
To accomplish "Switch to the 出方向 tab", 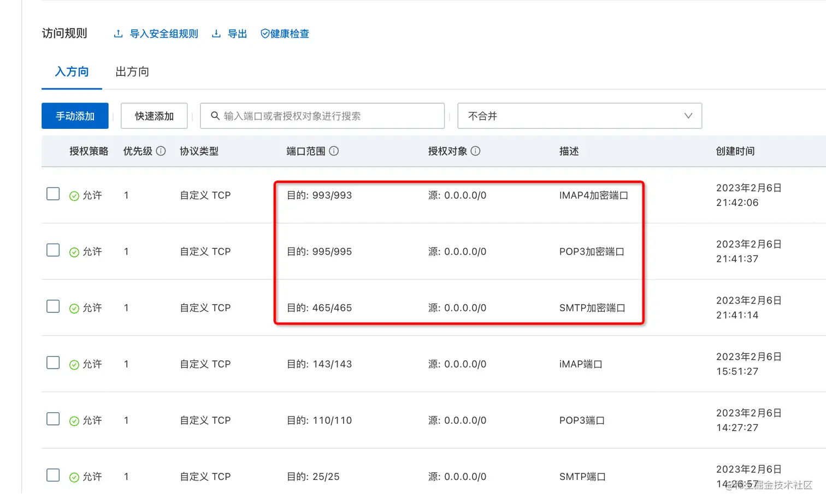I will [x=132, y=72].
